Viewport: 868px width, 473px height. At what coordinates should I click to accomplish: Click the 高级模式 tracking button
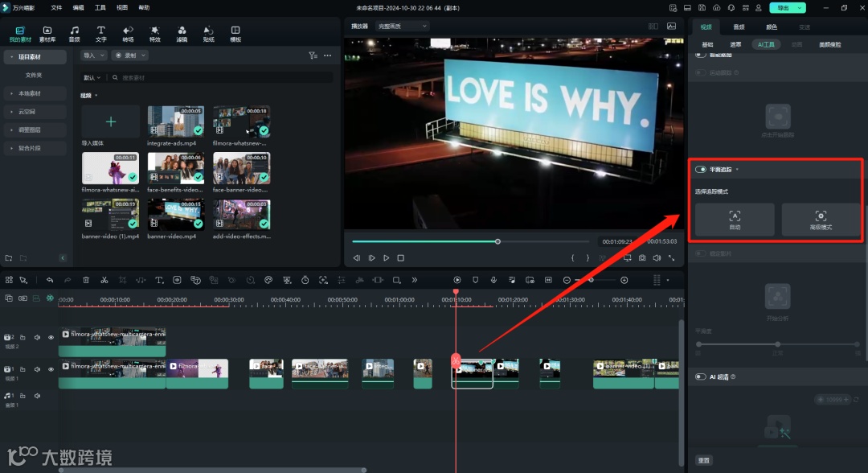(820, 220)
